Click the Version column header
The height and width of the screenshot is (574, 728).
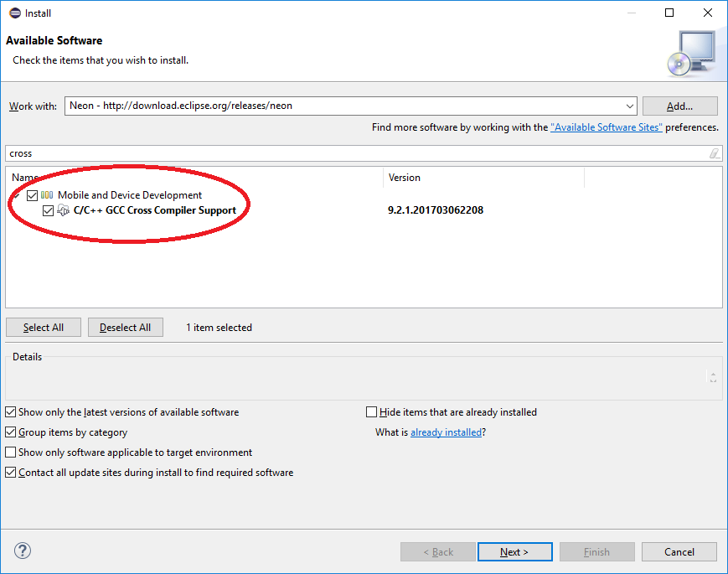[483, 178]
